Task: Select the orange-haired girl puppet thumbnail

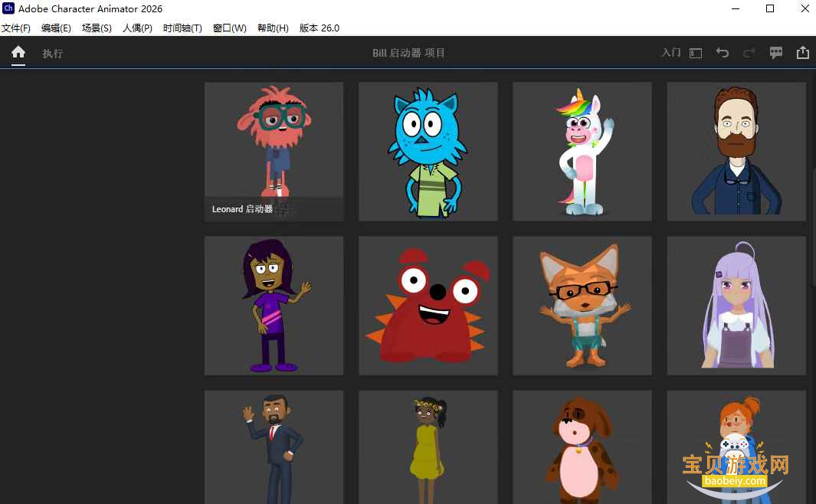Action: point(736,447)
